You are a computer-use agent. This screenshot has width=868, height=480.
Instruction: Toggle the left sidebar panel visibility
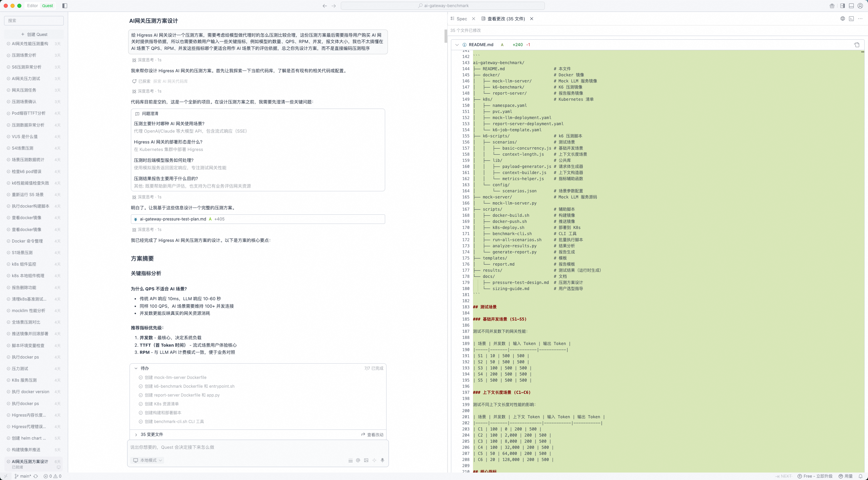(65, 6)
